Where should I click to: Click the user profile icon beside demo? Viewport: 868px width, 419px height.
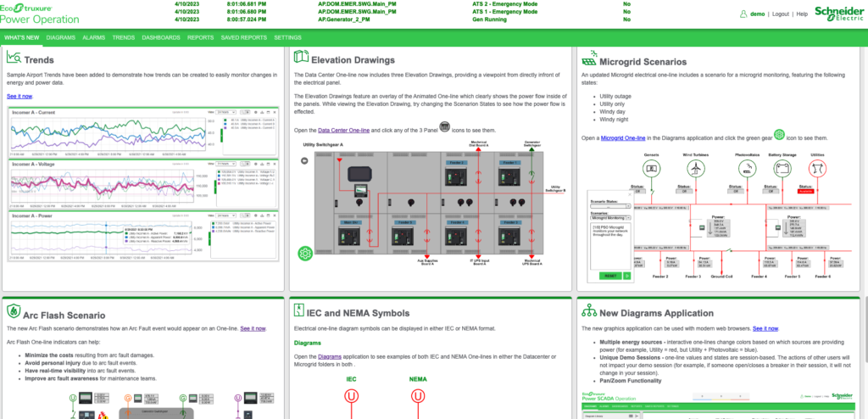[743, 14]
